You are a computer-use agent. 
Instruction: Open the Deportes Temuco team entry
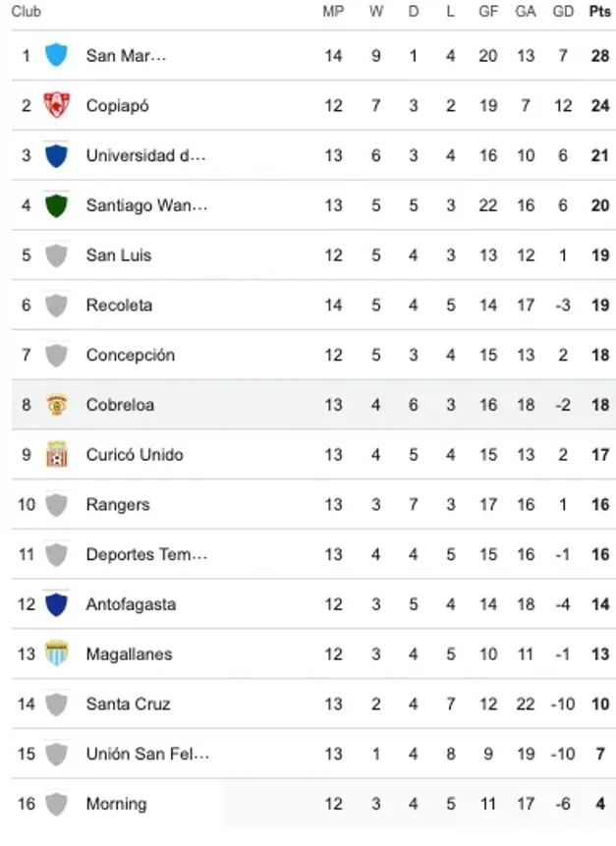[x=146, y=554]
